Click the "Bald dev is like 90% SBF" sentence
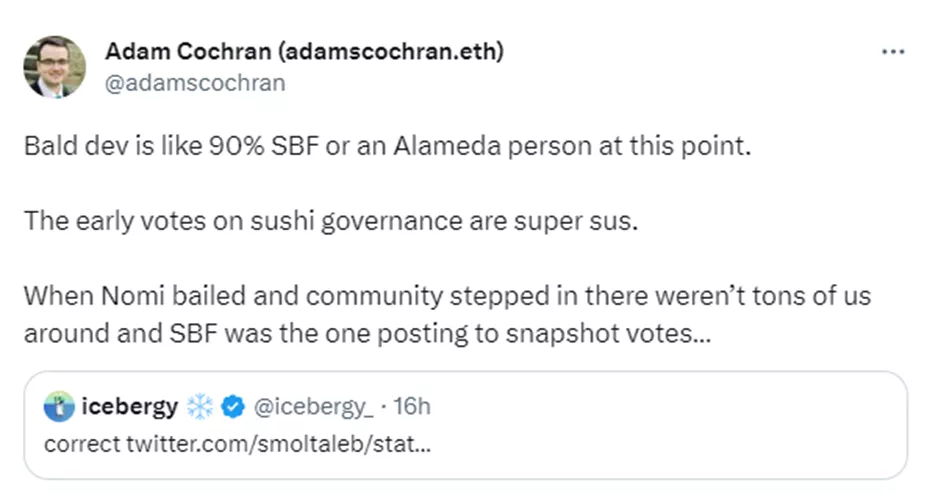Image resolution: width=927 pixels, height=494 pixels. tap(386, 145)
